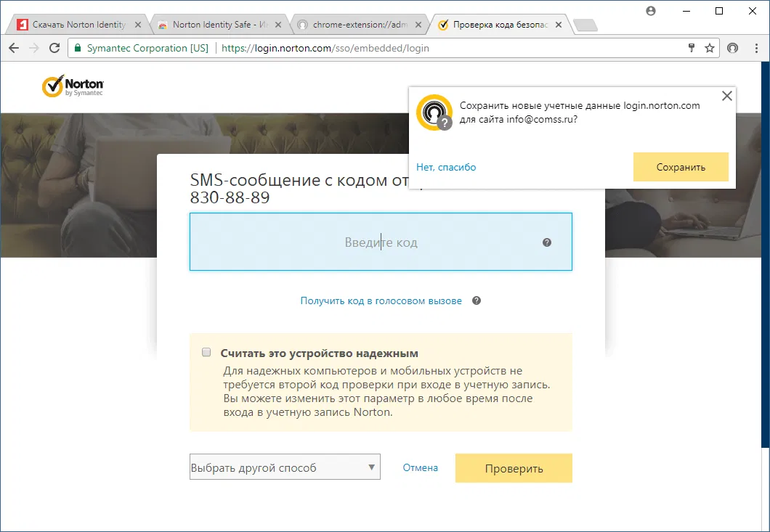This screenshot has width=770, height=532.
Task: Click the green padlock site security icon
Action: point(78,48)
